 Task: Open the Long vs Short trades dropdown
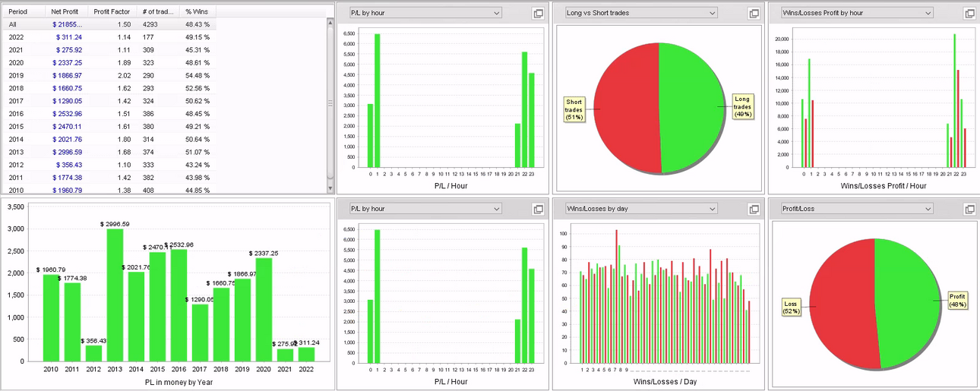[x=641, y=13]
